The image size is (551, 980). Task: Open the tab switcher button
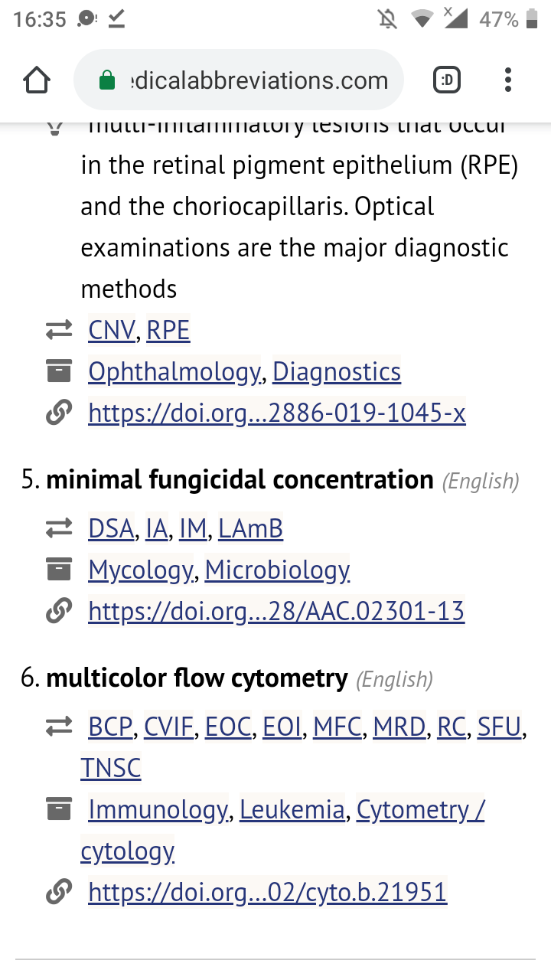click(x=447, y=80)
